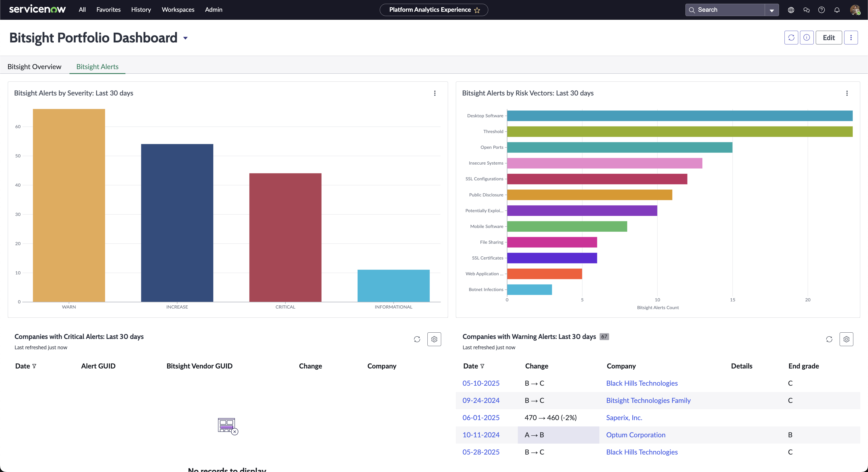Click the search magnifier icon
Image resolution: width=868 pixels, height=472 pixels.
[x=692, y=10]
